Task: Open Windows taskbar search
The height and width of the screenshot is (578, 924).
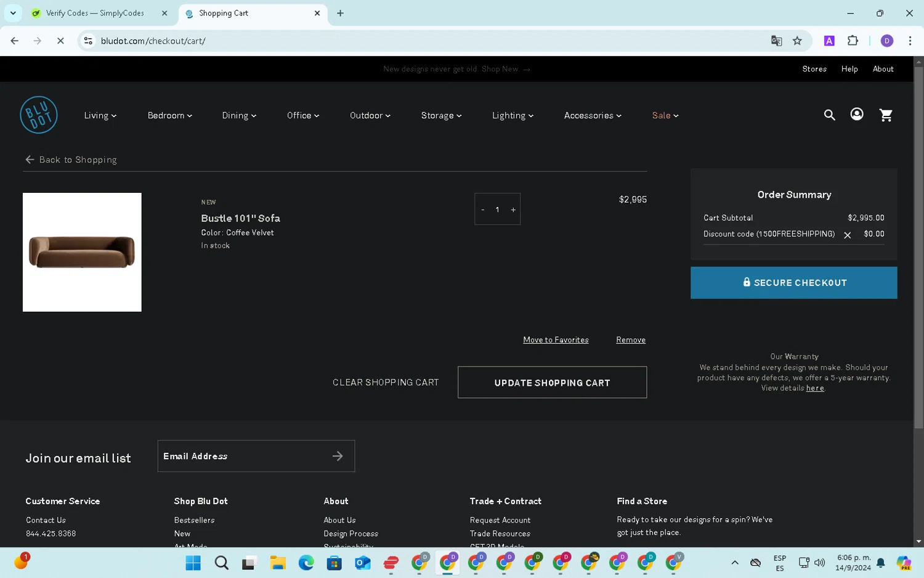Action: pos(221,563)
